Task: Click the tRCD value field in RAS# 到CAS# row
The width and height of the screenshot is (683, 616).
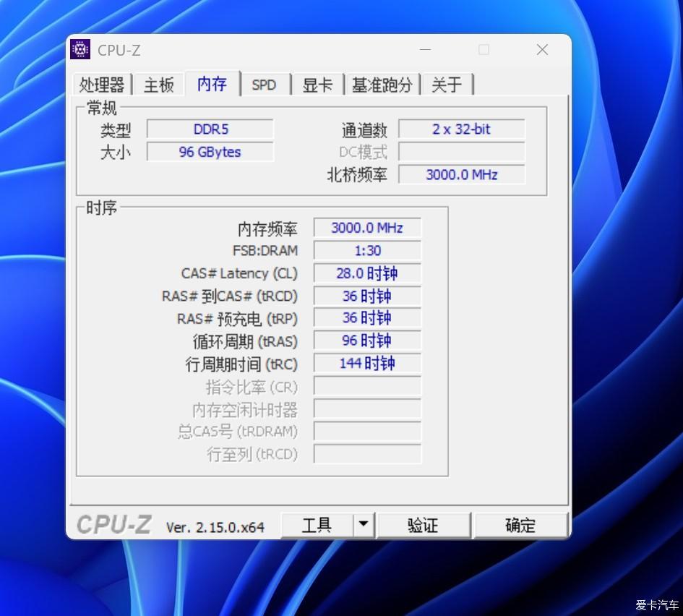Action: 367,296
